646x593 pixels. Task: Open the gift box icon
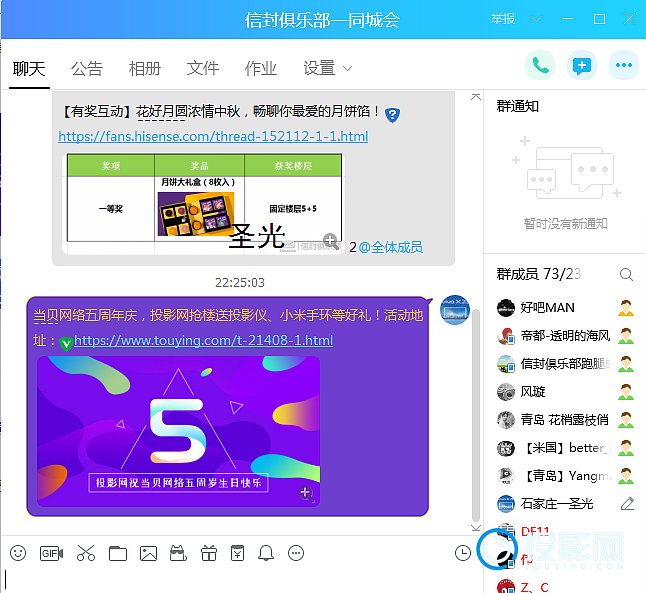pos(208,553)
